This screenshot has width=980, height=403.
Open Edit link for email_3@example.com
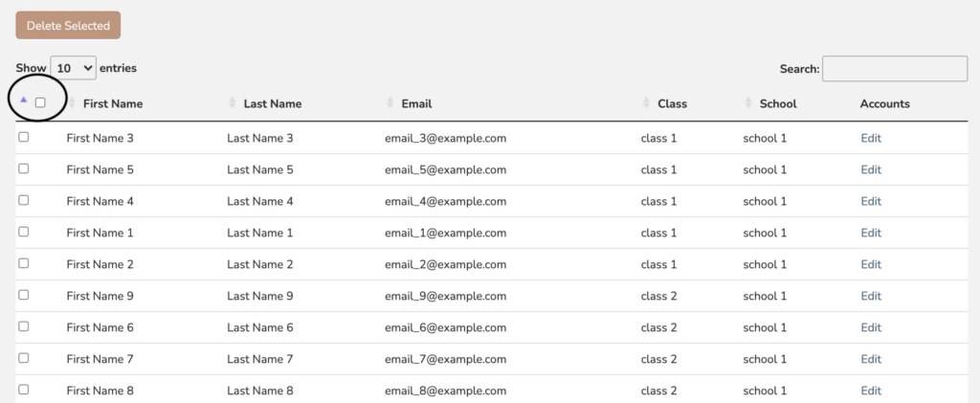tap(871, 138)
